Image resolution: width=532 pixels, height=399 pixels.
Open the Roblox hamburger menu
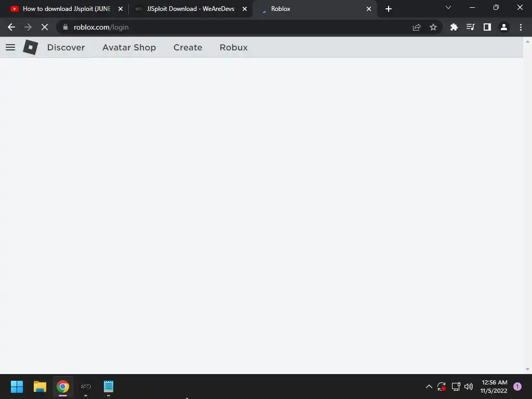click(x=10, y=47)
